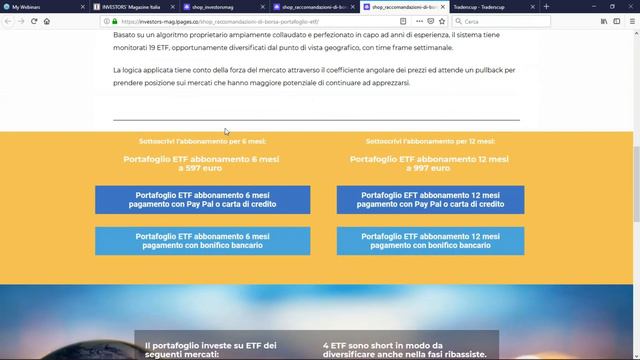Toggle Reader View icon
Image resolution: width=640 pixels, height=360 pixels.
[x=403, y=21]
